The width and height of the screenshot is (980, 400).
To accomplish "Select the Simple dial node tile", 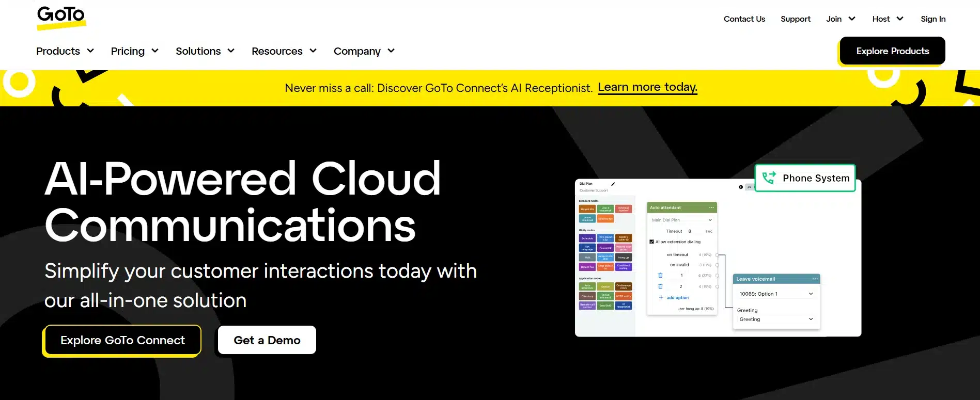I will pyautogui.click(x=587, y=209).
